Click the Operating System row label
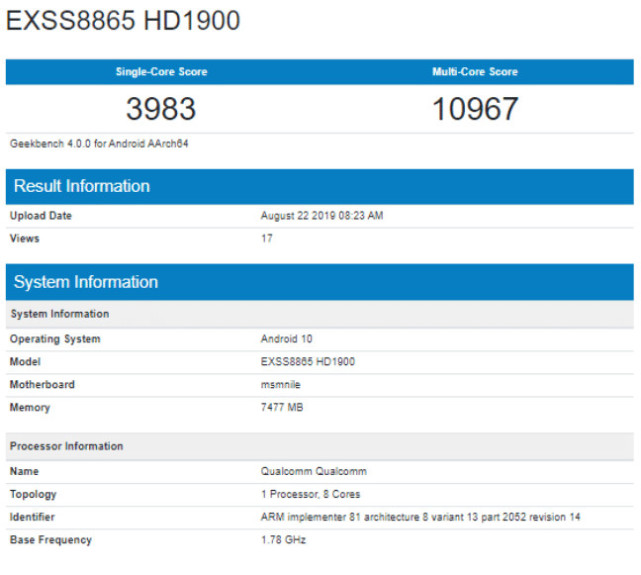Image resolution: width=641 pixels, height=575 pixels. pyautogui.click(x=55, y=339)
